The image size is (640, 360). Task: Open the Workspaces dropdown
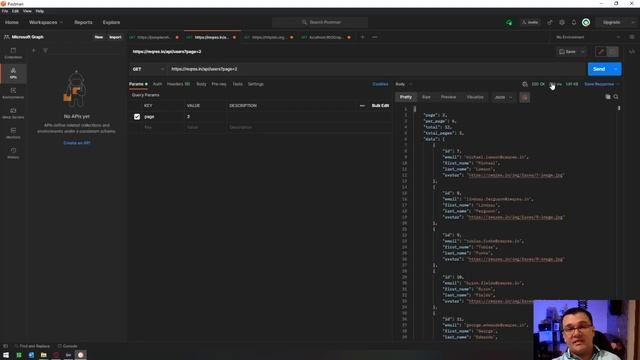click(46, 22)
